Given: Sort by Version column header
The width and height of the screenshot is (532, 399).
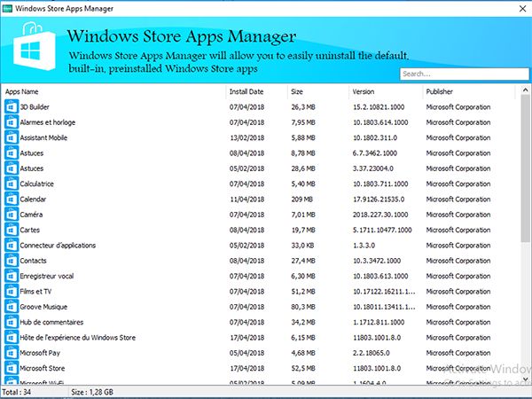Looking at the screenshot, I should pyautogui.click(x=363, y=91).
